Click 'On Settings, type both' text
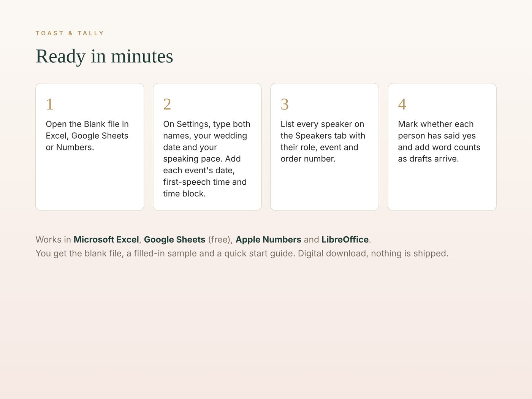532x399 pixels. pos(207,124)
